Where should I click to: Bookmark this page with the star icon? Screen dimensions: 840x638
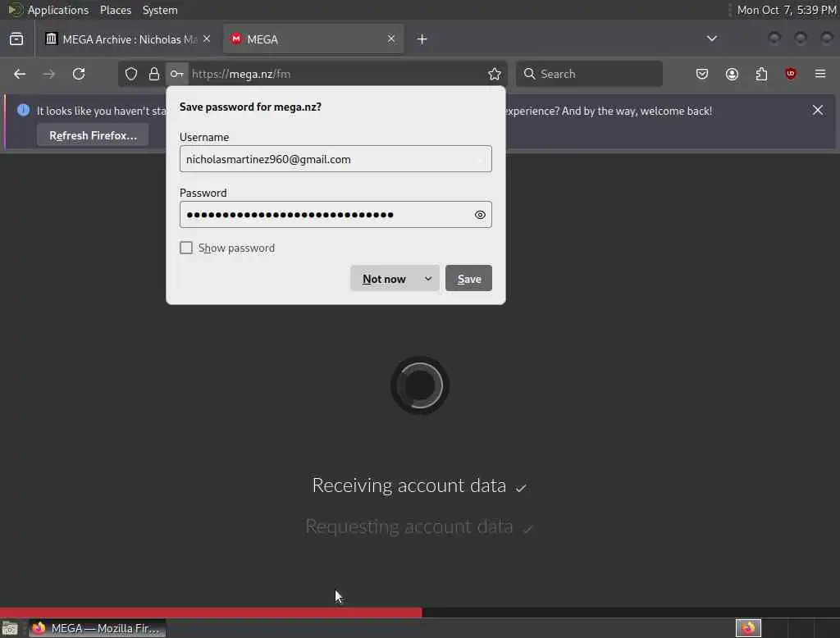coord(495,74)
